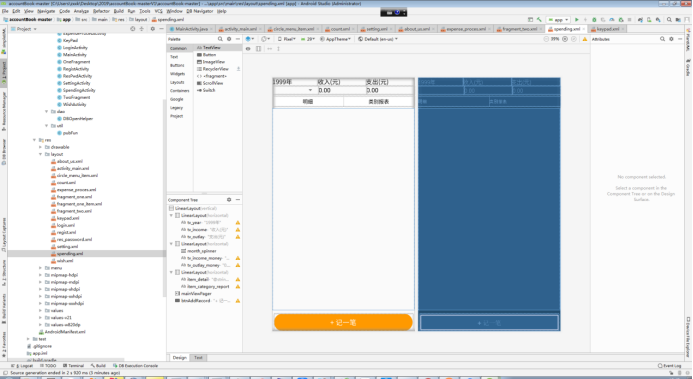The image size is (693, 379).
Task: Click the orange add record button
Action: point(343,322)
